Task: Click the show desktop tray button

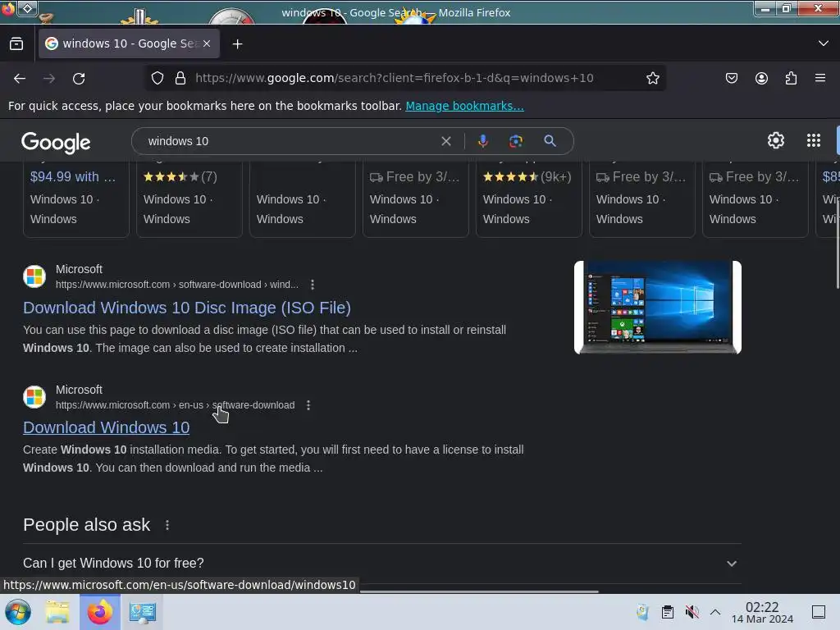Action: 819,612
